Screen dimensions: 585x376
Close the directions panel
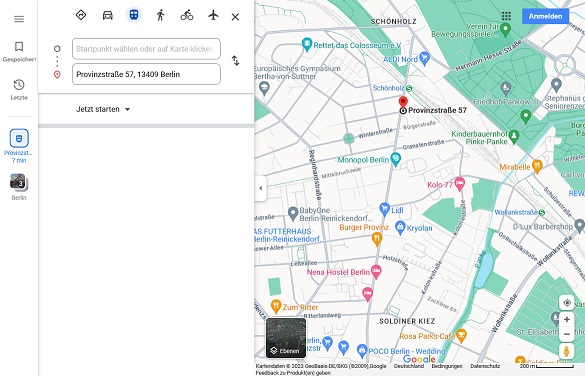tap(235, 17)
